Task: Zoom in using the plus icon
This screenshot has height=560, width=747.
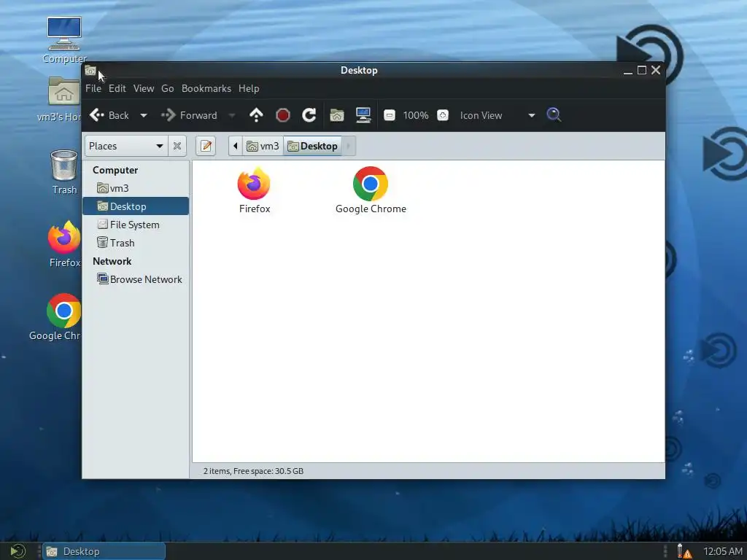Action: click(443, 115)
